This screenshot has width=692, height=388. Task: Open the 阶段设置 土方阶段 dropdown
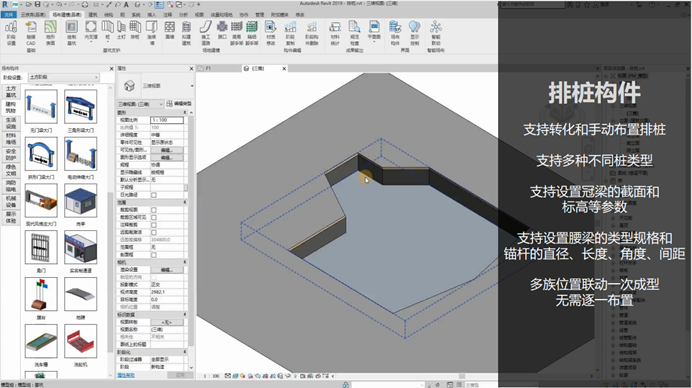point(64,77)
